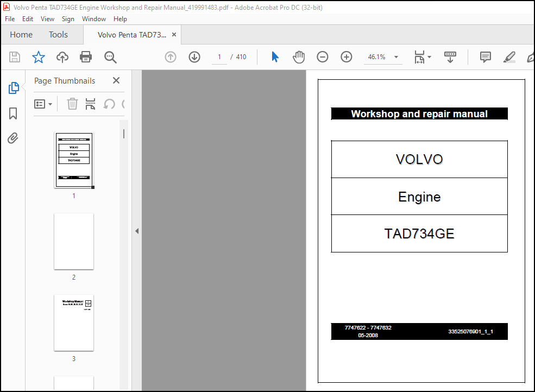Zoom out with minus button
This screenshot has width=535, height=392.
(x=323, y=57)
